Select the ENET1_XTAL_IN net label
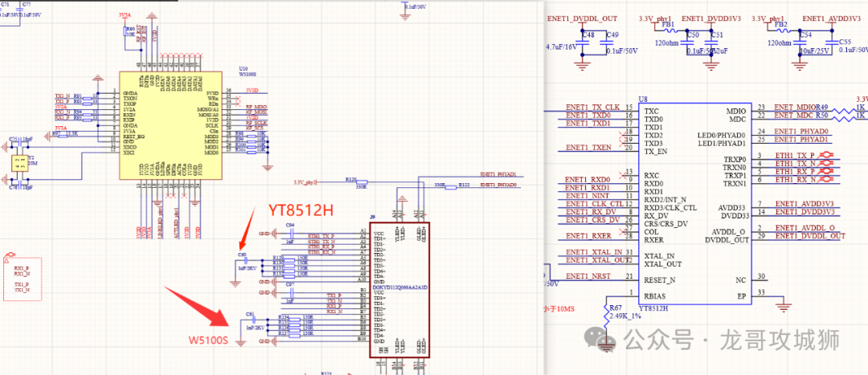Viewport: 868px width, 375px height. (594, 251)
